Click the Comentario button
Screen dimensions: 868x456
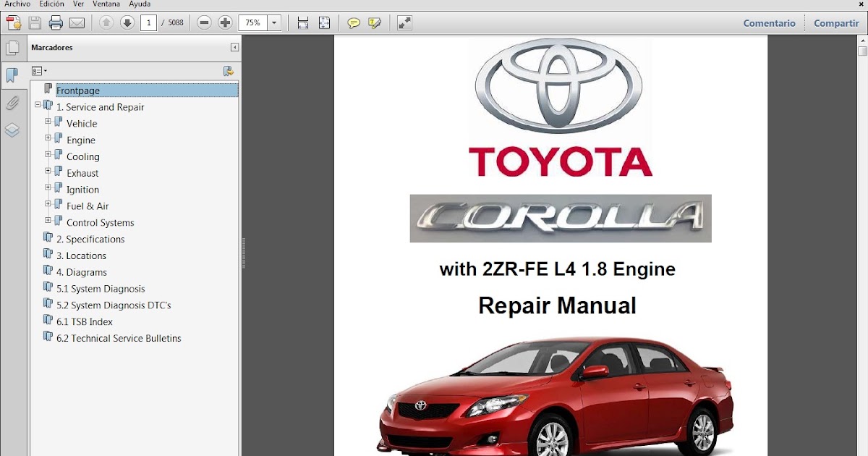point(769,22)
